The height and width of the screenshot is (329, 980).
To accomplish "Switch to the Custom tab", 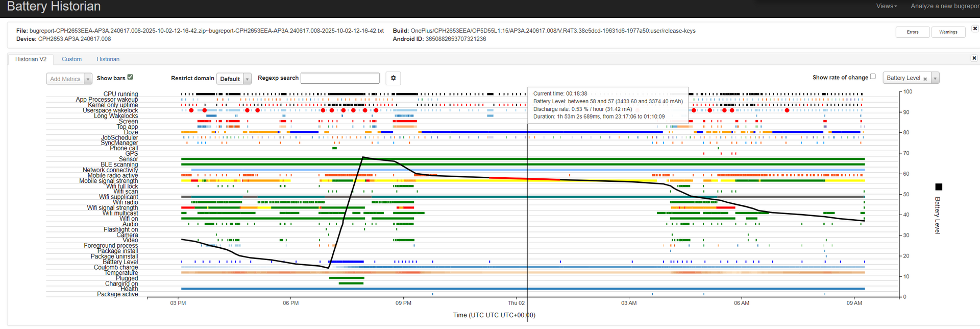I will [x=71, y=59].
